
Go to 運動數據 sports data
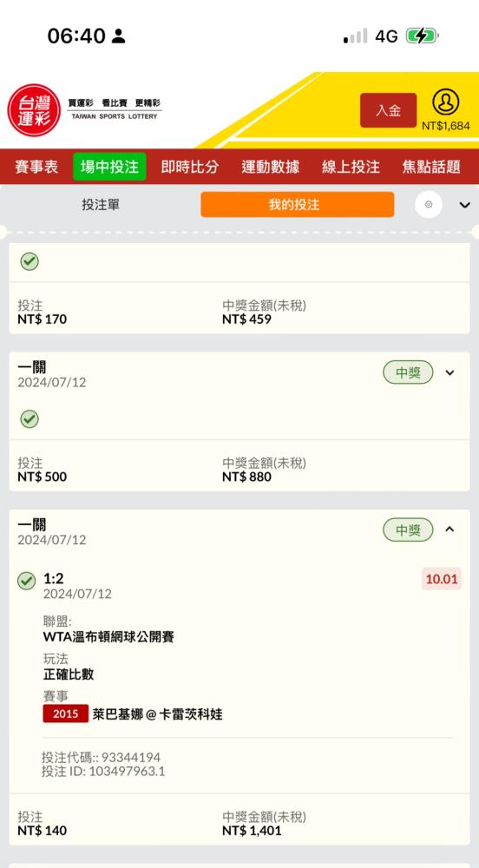pyautogui.click(x=271, y=167)
